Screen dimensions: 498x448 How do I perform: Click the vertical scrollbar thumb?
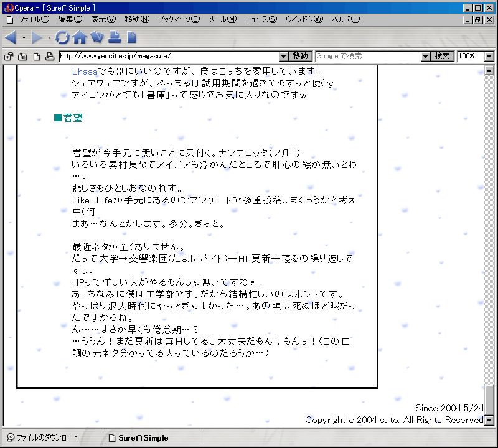pos(489,399)
